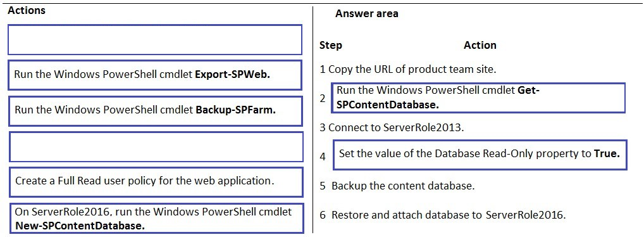644x237 pixels.
Task: Click the Actions heading
Action: point(27,10)
